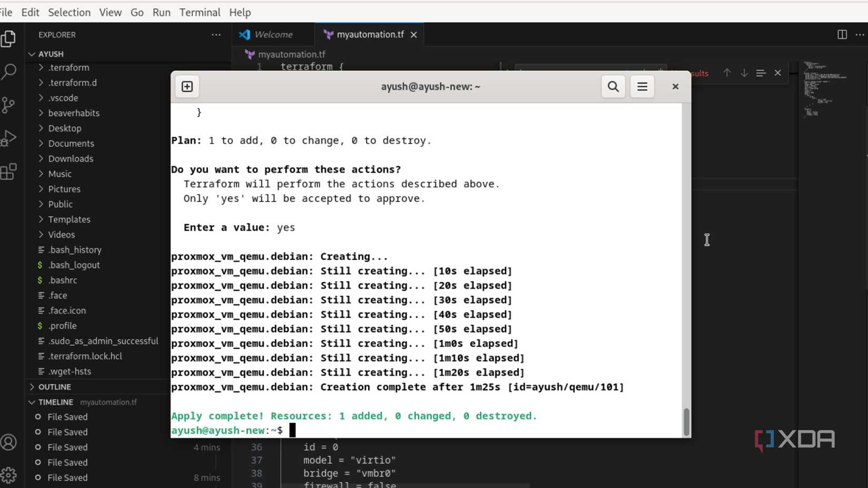Focus the terminal command prompt line

(x=426, y=431)
